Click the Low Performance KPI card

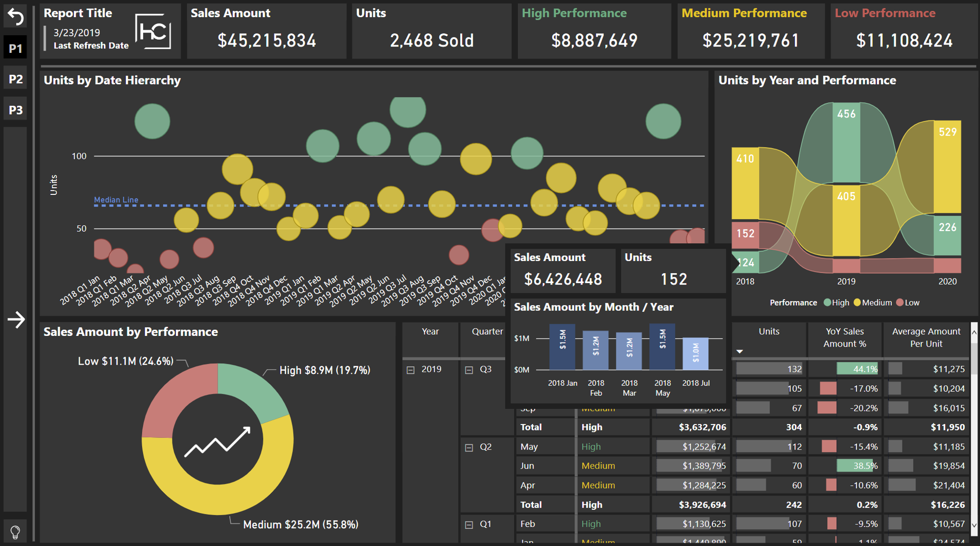(x=904, y=30)
